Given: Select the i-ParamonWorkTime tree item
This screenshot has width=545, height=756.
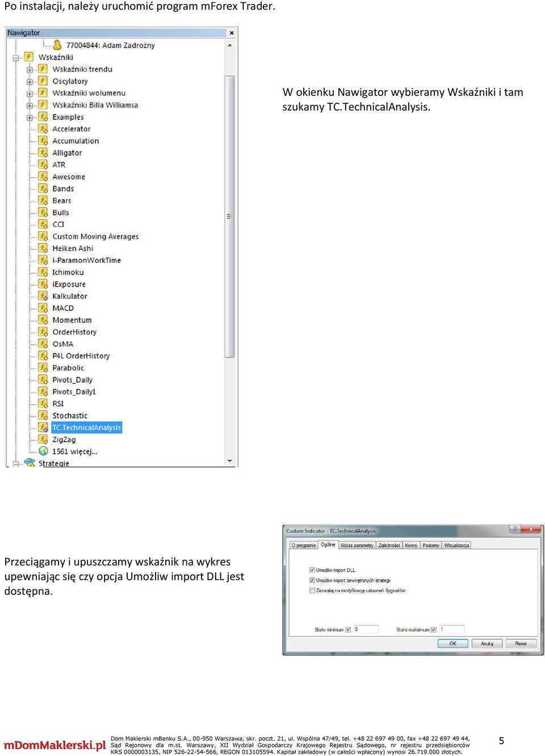Looking at the screenshot, I should tap(87, 260).
